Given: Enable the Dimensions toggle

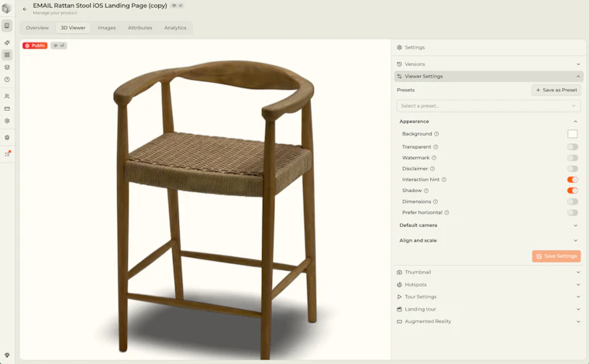Looking at the screenshot, I should coord(573,201).
